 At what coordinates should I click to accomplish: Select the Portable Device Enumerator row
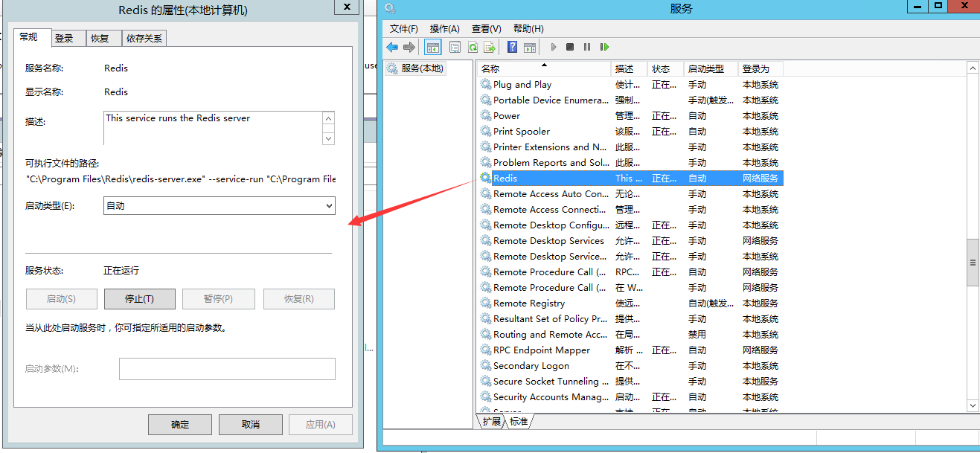tap(630, 100)
